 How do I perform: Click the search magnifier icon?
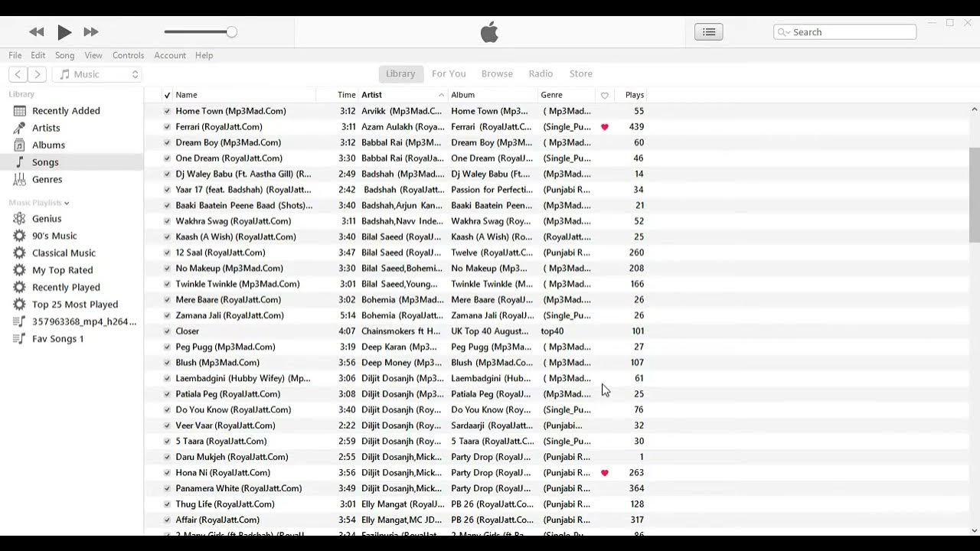tap(783, 32)
